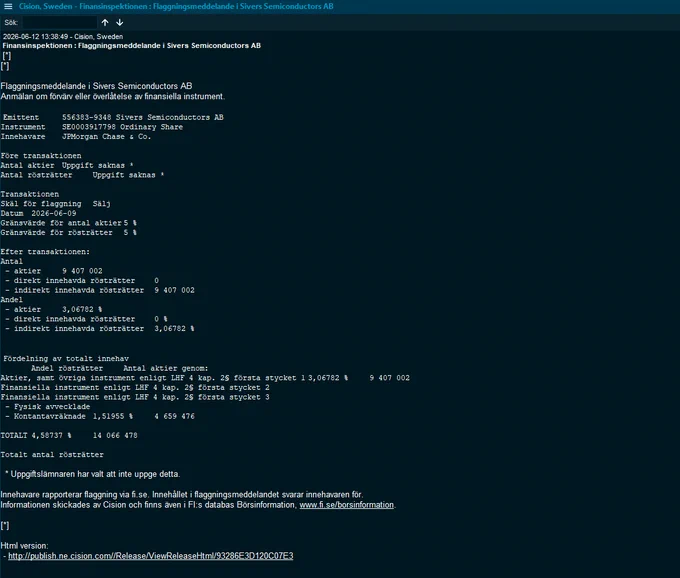Select the timestamp 2026-06-12 13:38:49
680x578 pixels.
[x=36, y=37]
